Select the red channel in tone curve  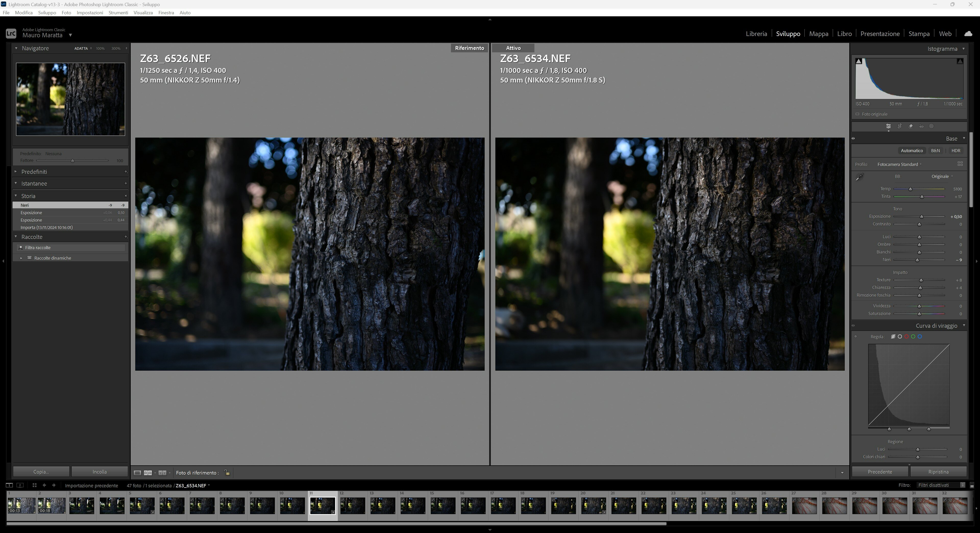pos(906,337)
